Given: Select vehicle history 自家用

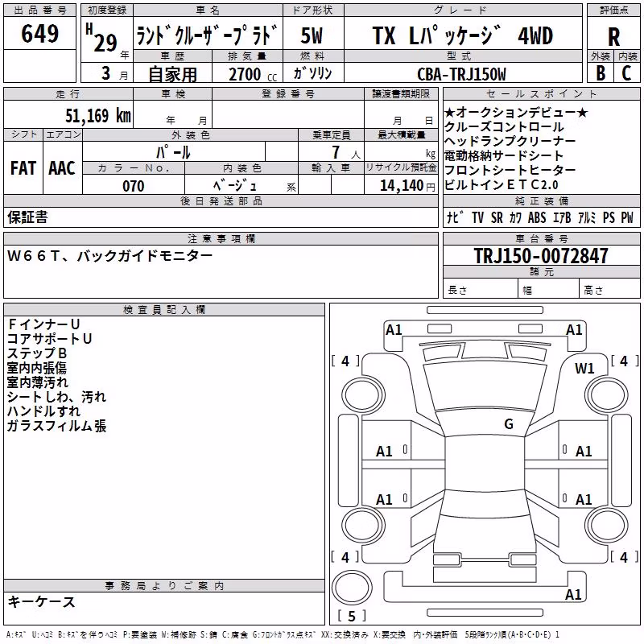Looking at the screenshot, I should pyautogui.click(x=172, y=74).
